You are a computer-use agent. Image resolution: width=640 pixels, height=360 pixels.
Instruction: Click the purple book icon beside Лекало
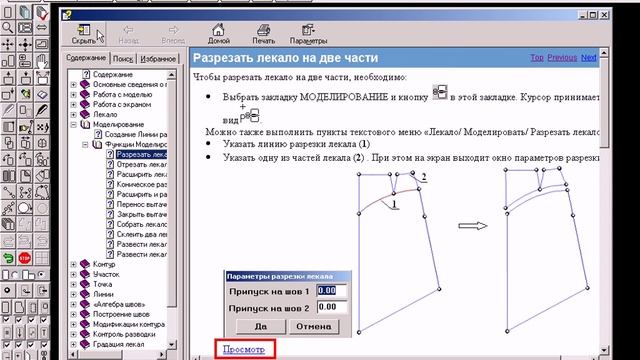(85, 114)
